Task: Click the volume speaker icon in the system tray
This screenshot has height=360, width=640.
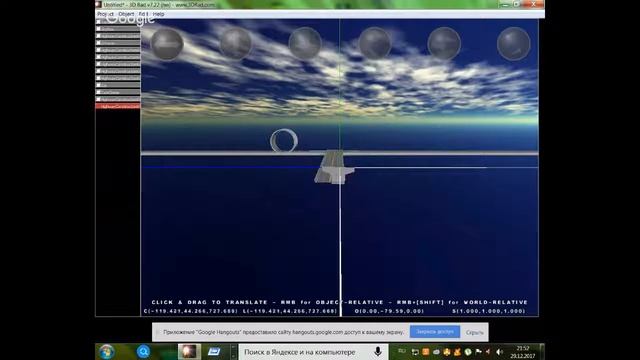Action: click(499, 352)
